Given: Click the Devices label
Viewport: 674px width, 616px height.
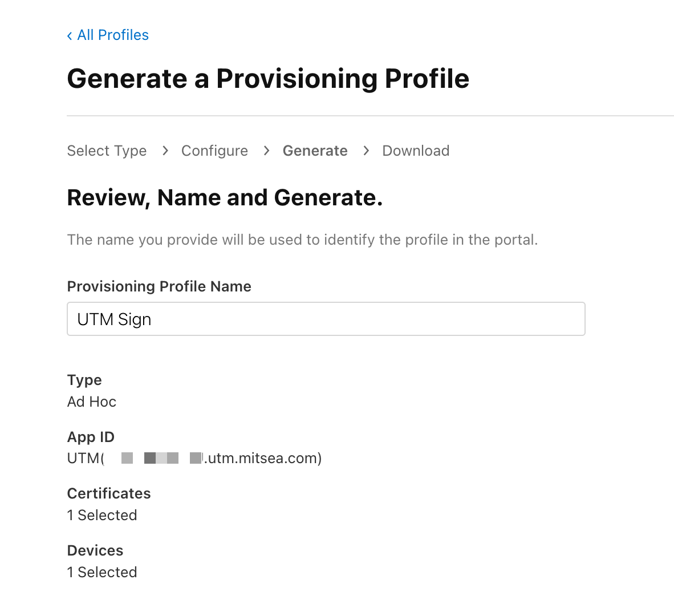Looking at the screenshot, I should pyautogui.click(x=95, y=551).
